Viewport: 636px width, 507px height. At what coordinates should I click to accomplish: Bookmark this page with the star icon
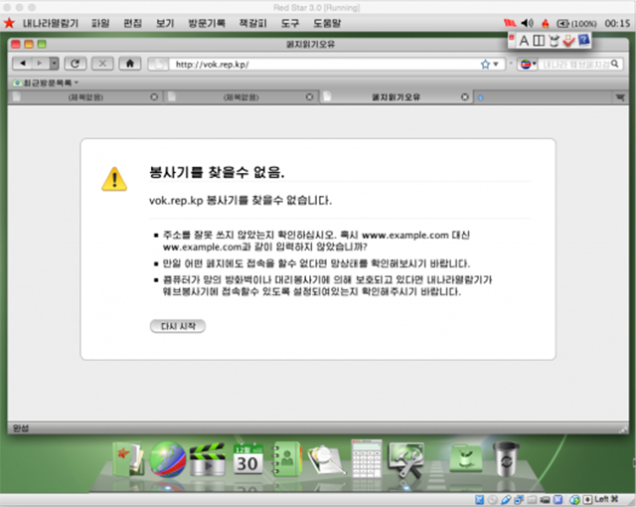485,64
